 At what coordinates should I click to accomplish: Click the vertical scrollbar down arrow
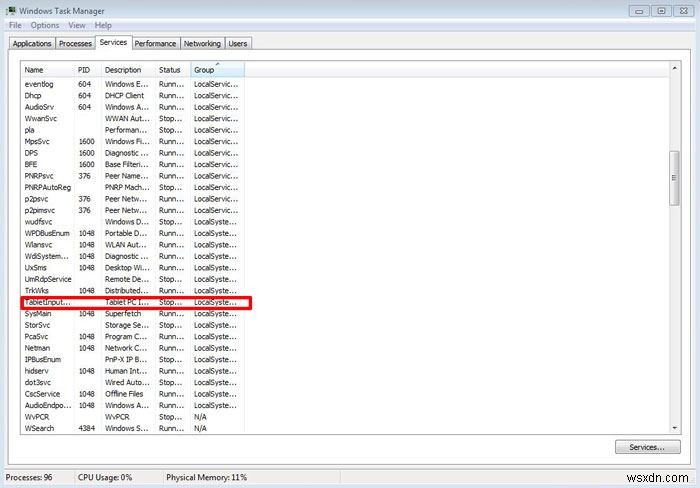point(674,428)
